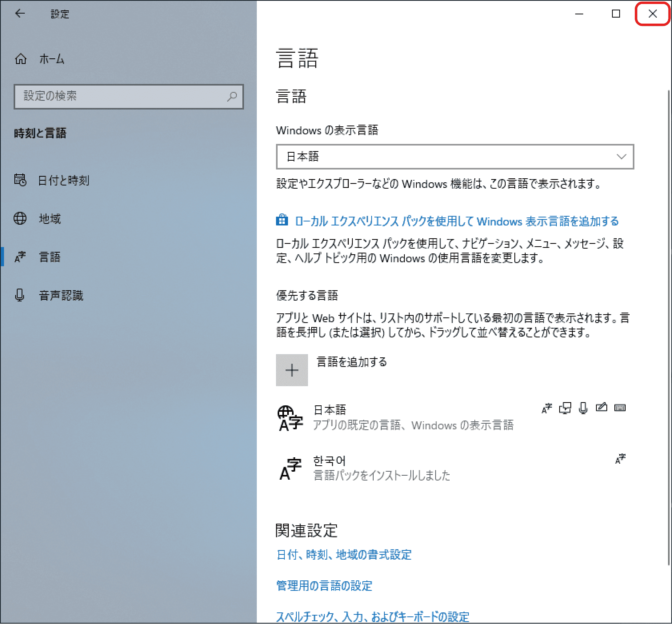
Task: Click speech recognition mic icon on 日本語 row
Action: pyautogui.click(x=583, y=408)
